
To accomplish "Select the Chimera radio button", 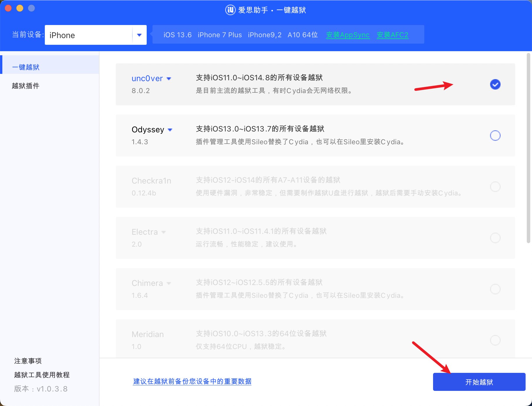I will (x=495, y=289).
